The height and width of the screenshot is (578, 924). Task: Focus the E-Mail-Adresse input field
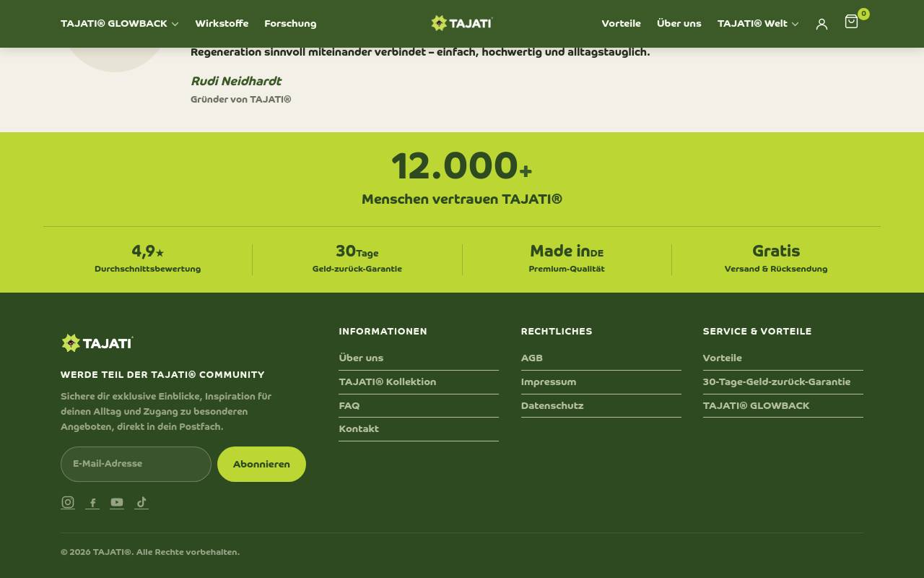pos(136,464)
